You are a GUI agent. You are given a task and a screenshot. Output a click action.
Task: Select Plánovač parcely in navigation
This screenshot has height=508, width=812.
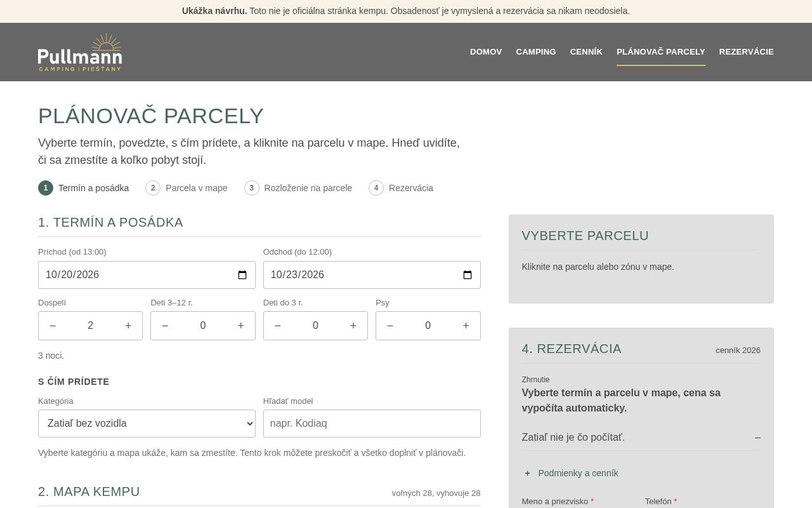[x=661, y=52]
